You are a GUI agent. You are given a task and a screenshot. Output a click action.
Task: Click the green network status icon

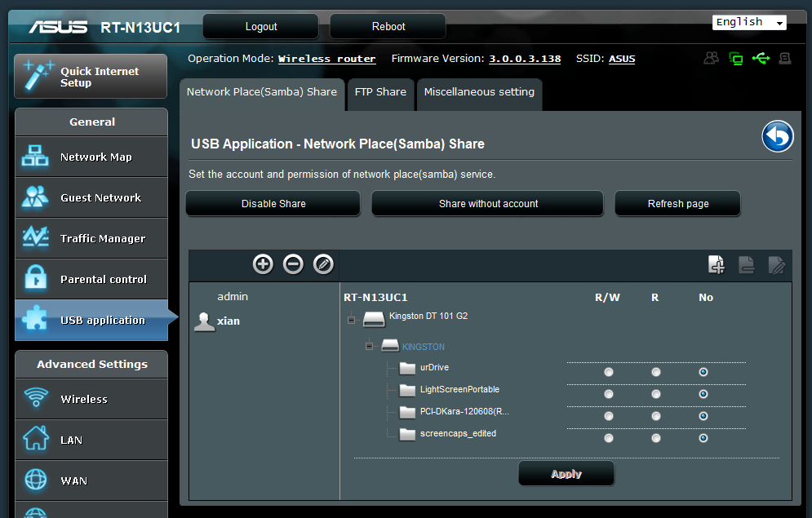736,59
